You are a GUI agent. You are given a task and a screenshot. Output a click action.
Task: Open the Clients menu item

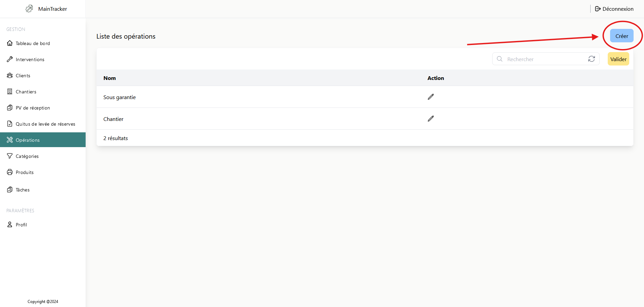pyautogui.click(x=23, y=76)
